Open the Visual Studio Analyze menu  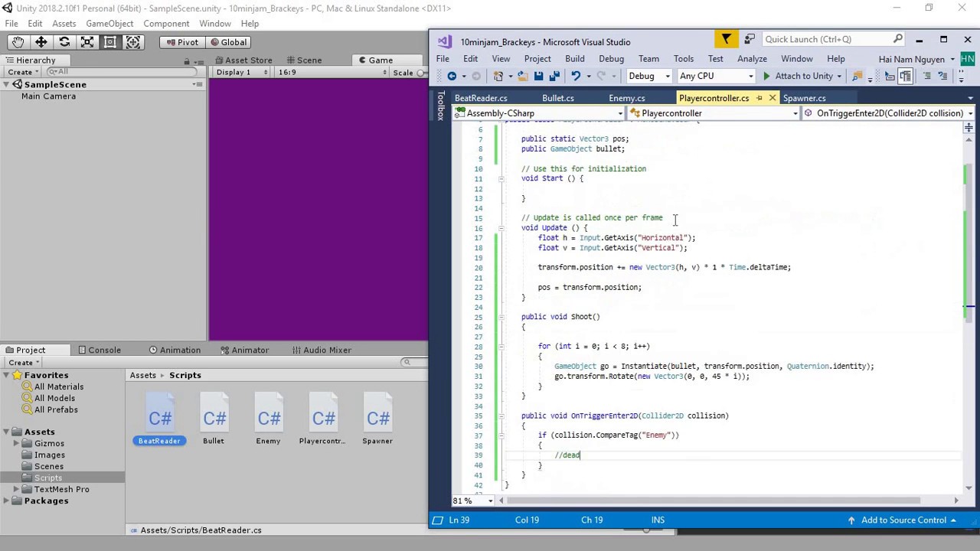[752, 59]
